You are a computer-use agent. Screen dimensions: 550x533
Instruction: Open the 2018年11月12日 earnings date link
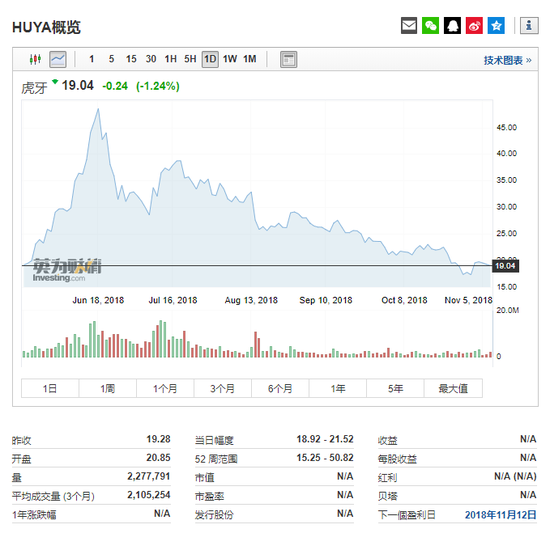501,515
